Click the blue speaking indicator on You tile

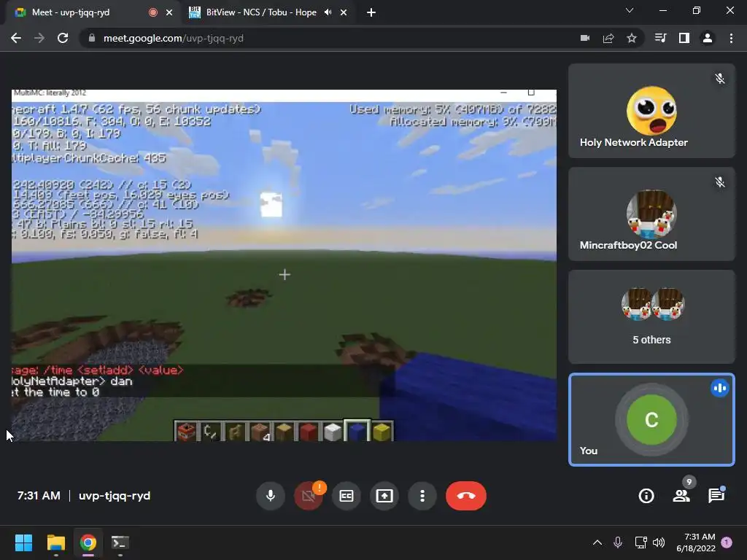[x=720, y=388]
